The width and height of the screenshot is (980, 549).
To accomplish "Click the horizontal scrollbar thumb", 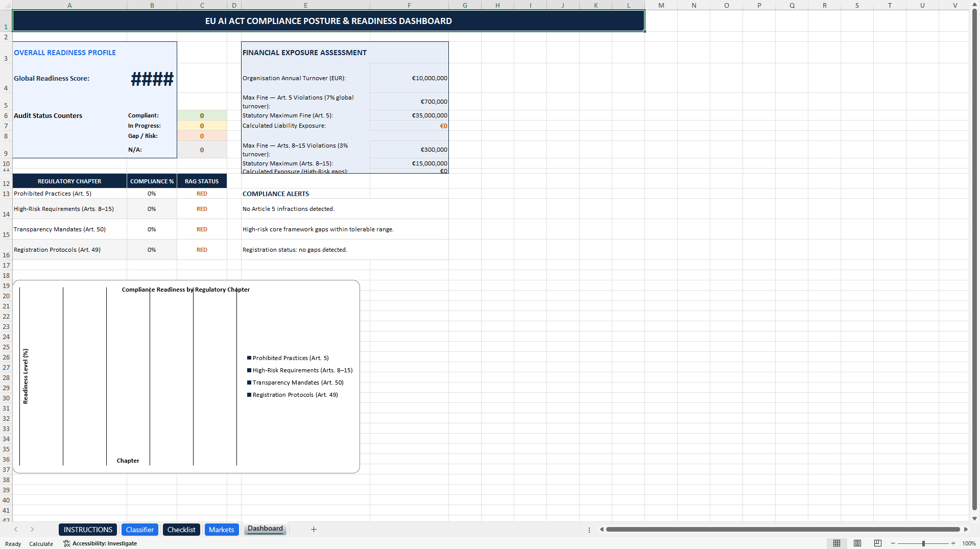I will tap(783, 530).
